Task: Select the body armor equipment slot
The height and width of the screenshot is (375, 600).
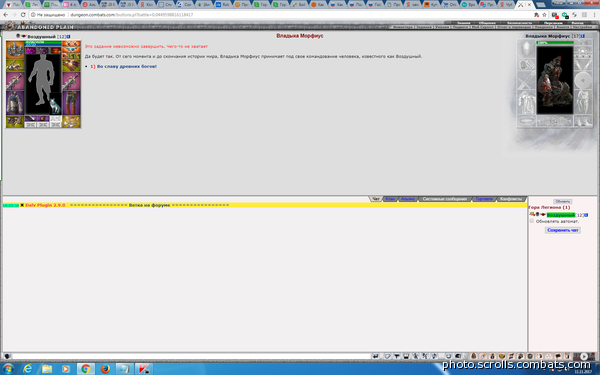Action: [x=15, y=103]
